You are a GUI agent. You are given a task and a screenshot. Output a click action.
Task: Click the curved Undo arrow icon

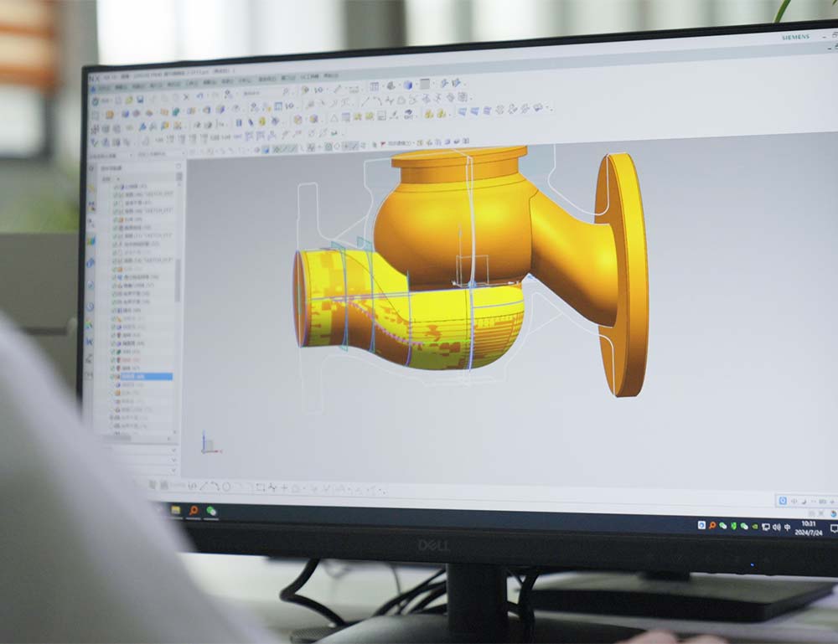tap(200, 96)
